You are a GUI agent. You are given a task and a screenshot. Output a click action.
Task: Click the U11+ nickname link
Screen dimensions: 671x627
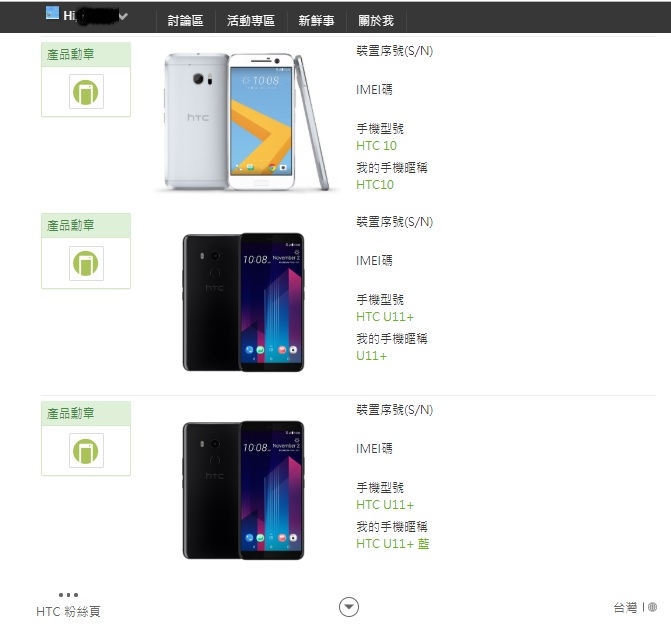click(x=371, y=356)
